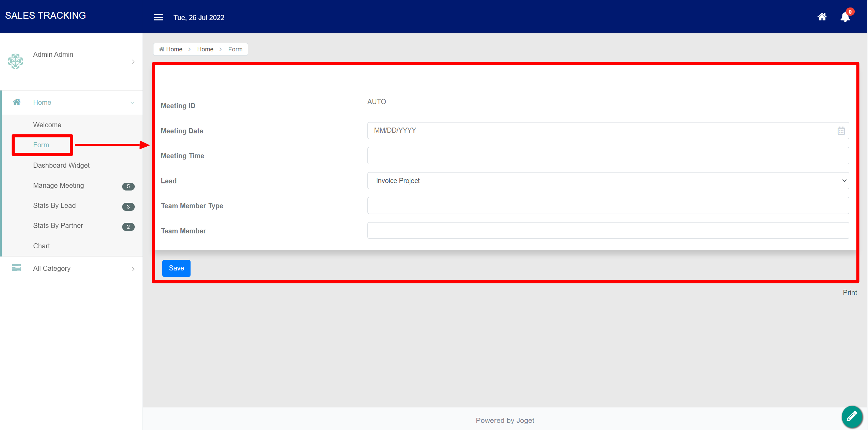Click the hamburger menu icon

[x=159, y=17]
